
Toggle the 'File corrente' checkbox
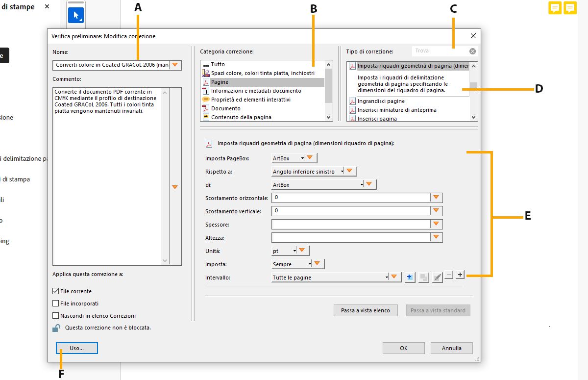pyautogui.click(x=55, y=291)
